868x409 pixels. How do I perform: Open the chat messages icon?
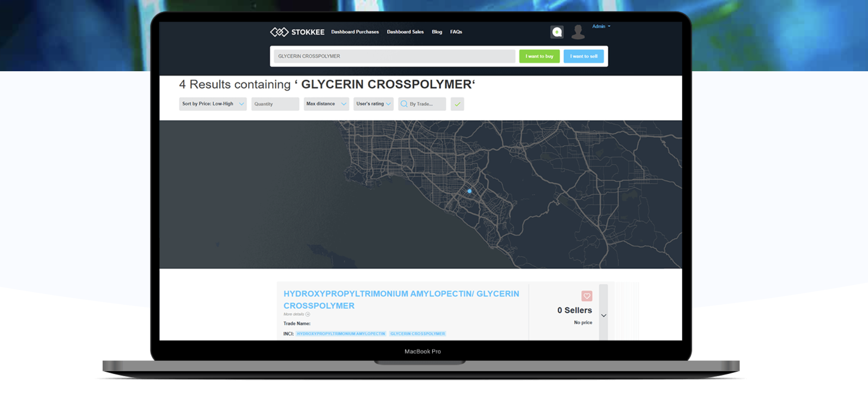[557, 32]
